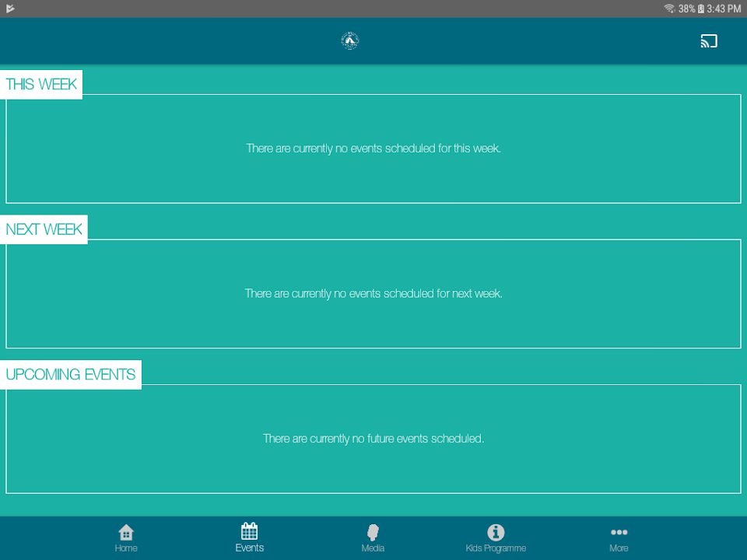Click the church logo in header

pyautogui.click(x=350, y=41)
